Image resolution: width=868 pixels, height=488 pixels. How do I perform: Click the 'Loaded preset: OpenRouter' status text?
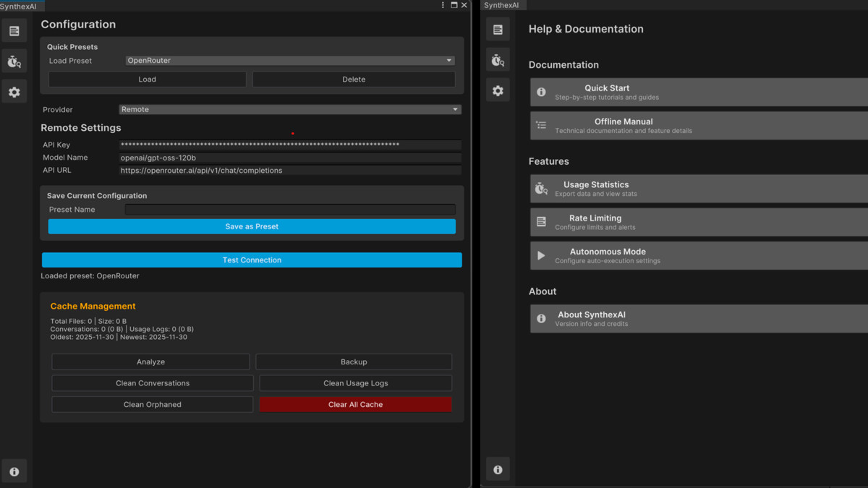point(90,276)
